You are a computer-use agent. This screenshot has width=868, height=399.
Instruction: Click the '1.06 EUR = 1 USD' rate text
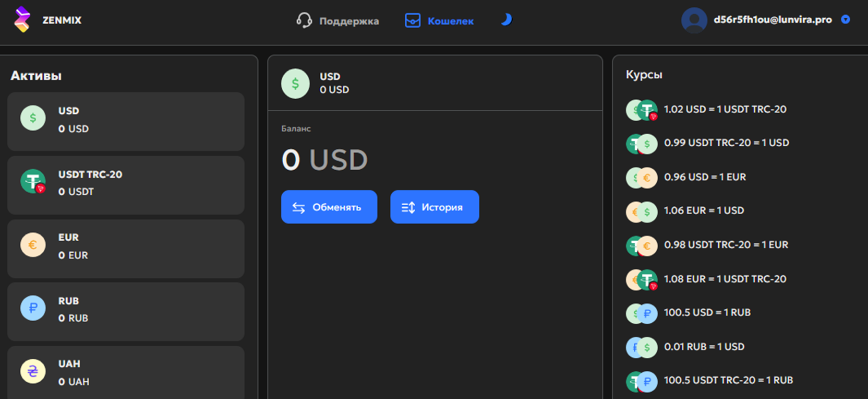coord(704,210)
